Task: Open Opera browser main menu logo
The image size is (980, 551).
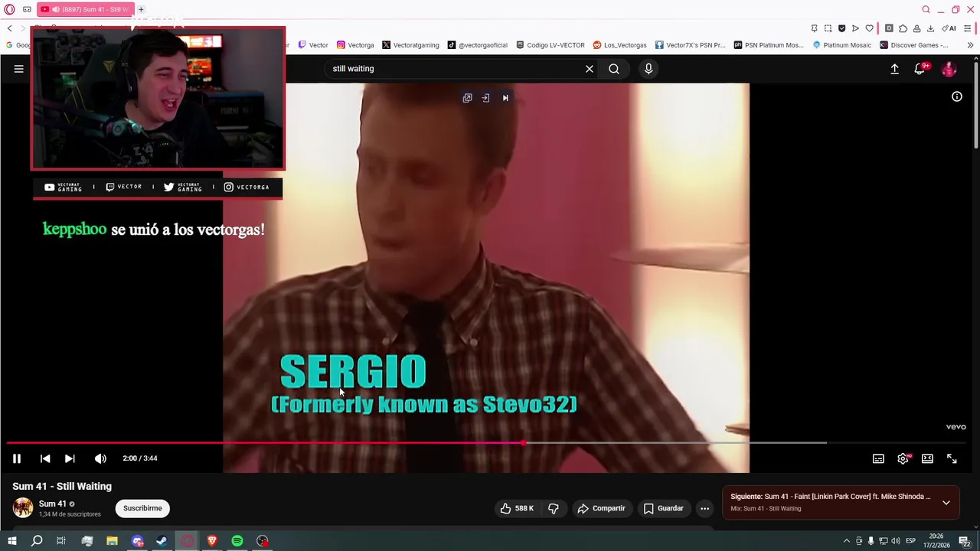Action: tap(9, 9)
